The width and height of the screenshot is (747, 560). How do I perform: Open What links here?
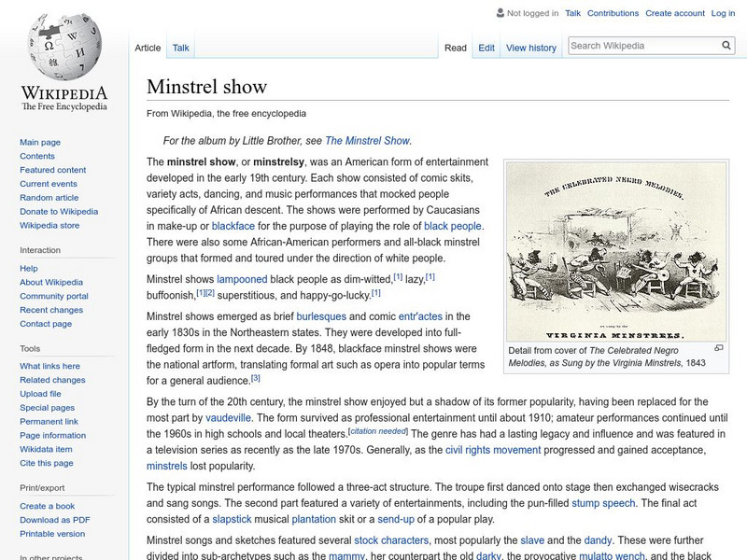point(50,366)
